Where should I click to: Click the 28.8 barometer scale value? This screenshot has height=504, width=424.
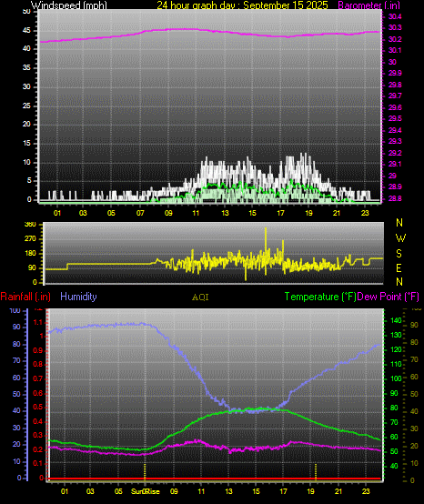(x=395, y=198)
